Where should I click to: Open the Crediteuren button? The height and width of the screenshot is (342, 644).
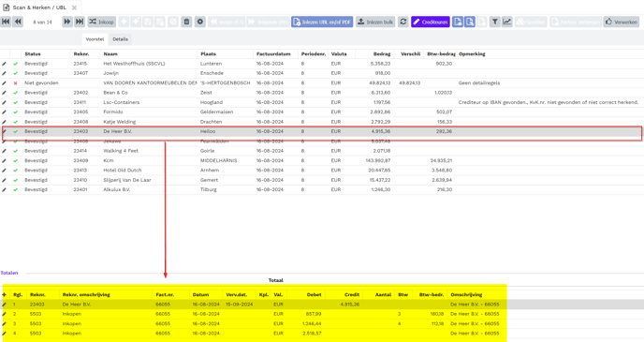431,22
